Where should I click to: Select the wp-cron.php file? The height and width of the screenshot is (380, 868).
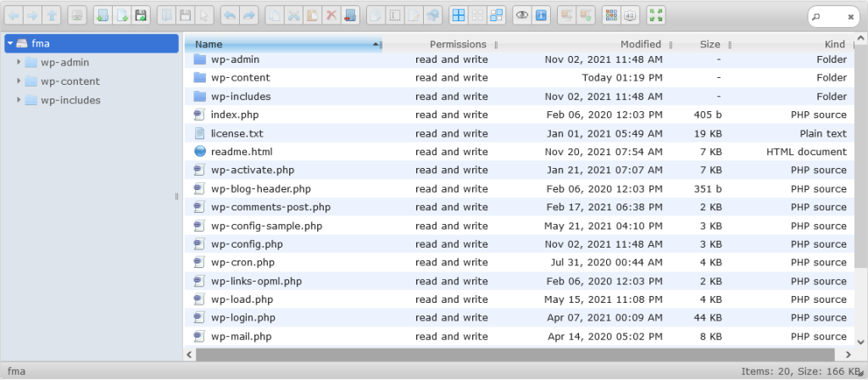pos(520,263)
